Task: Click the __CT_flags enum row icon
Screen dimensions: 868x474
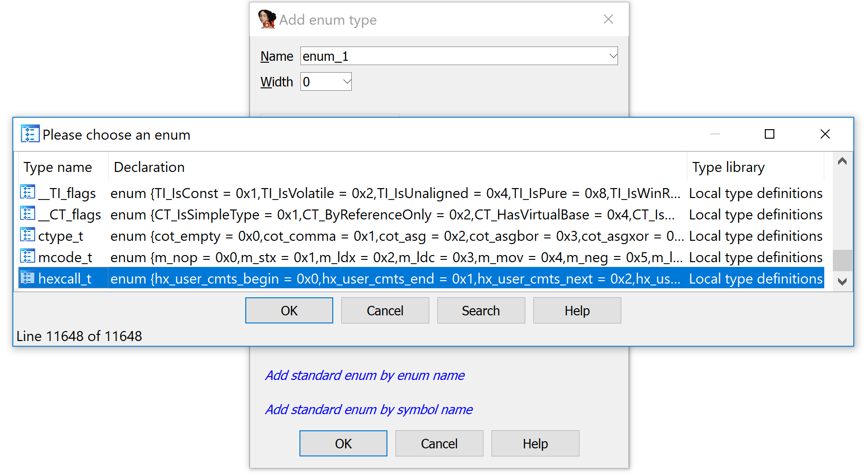Action: [28, 214]
